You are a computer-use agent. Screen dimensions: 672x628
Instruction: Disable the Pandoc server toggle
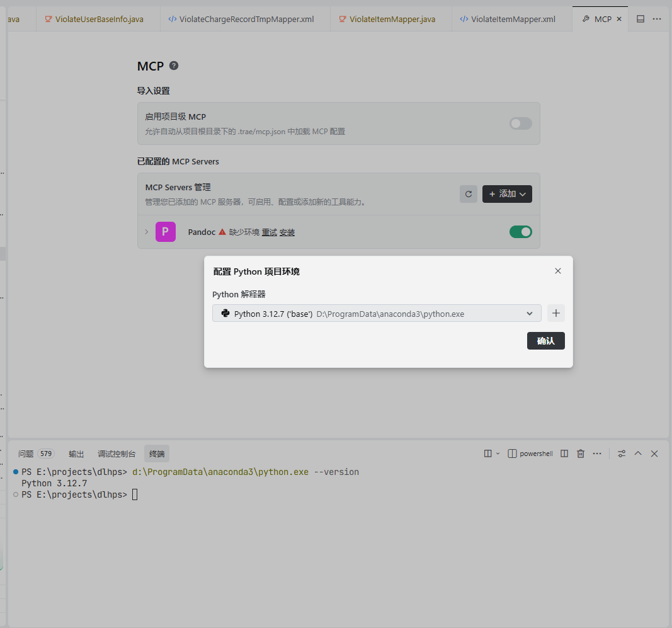click(521, 232)
